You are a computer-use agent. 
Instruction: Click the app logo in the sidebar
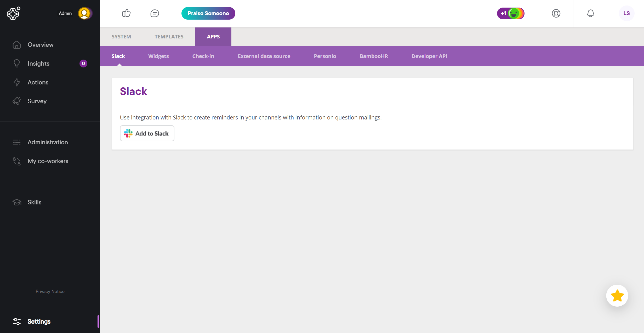click(14, 13)
